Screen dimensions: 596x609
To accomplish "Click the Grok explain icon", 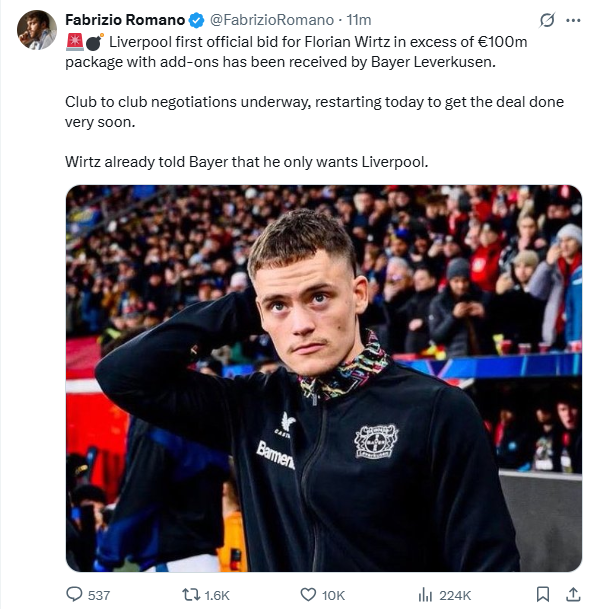I will point(547,20).
